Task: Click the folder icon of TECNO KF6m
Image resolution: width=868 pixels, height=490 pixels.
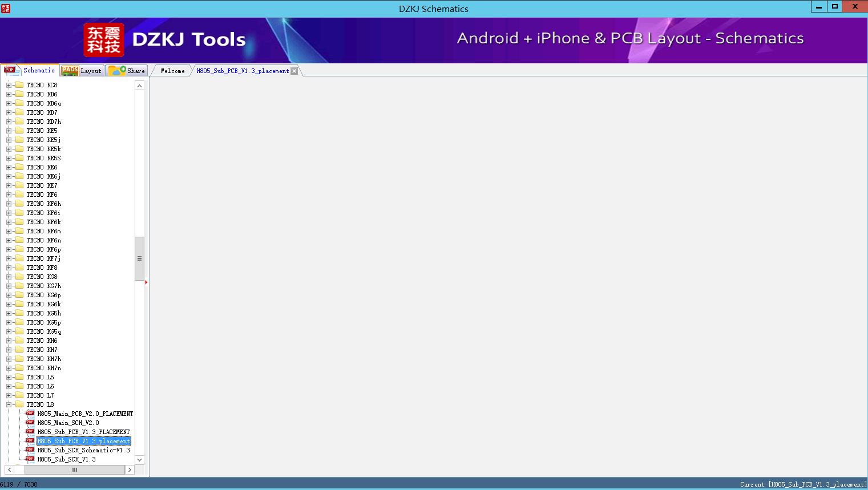Action: coord(19,231)
